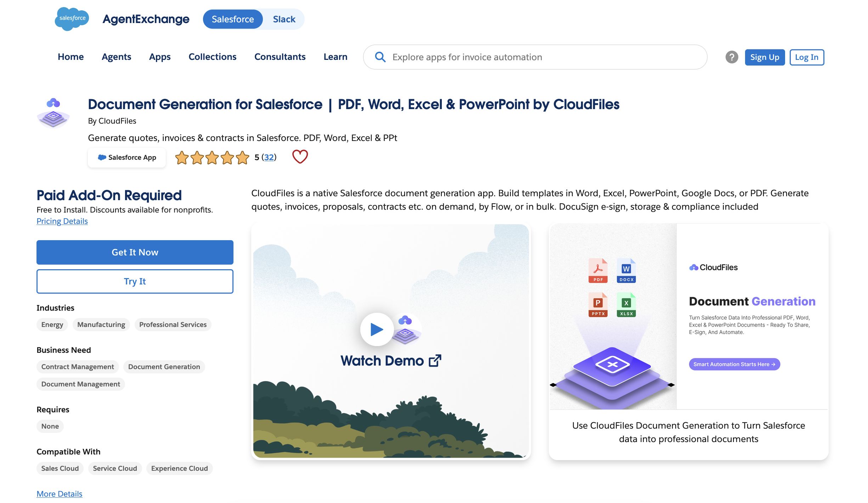The height and width of the screenshot is (503, 868).
Task: Click the five-star rating display
Action: tap(212, 157)
